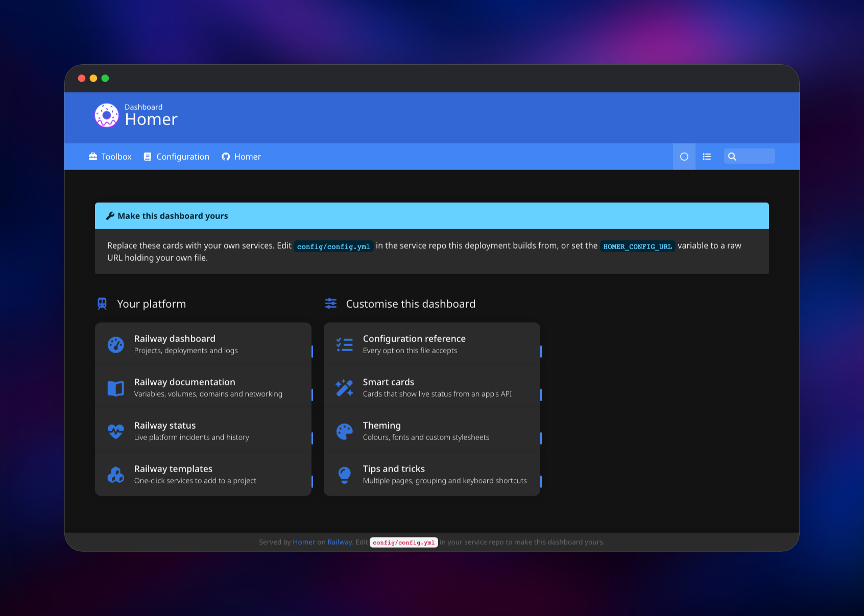Click the Configuration book icon
864x616 pixels.
click(148, 157)
